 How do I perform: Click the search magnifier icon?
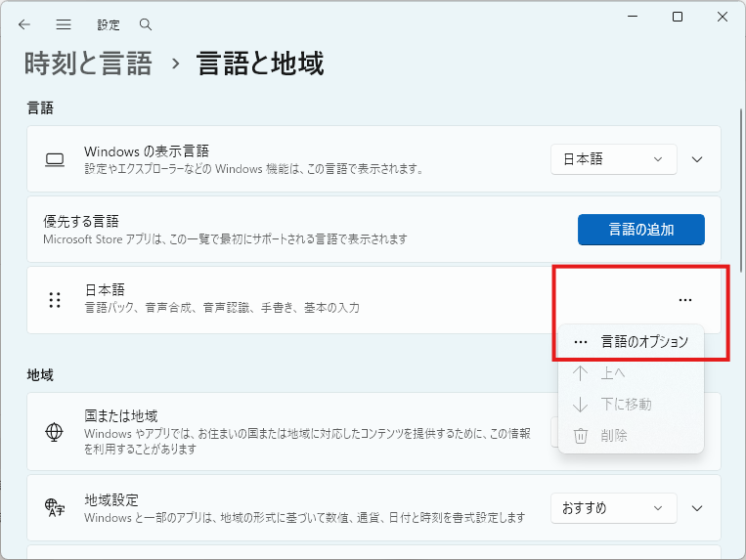[x=146, y=24]
